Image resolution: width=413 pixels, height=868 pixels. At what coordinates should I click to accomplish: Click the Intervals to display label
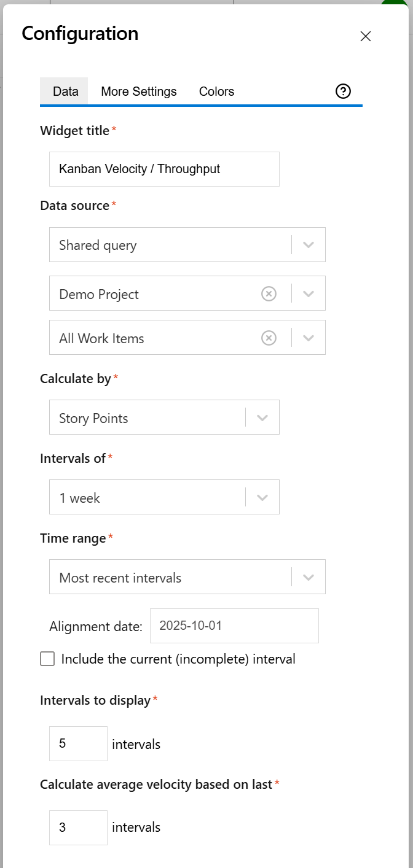tap(95, 700)
